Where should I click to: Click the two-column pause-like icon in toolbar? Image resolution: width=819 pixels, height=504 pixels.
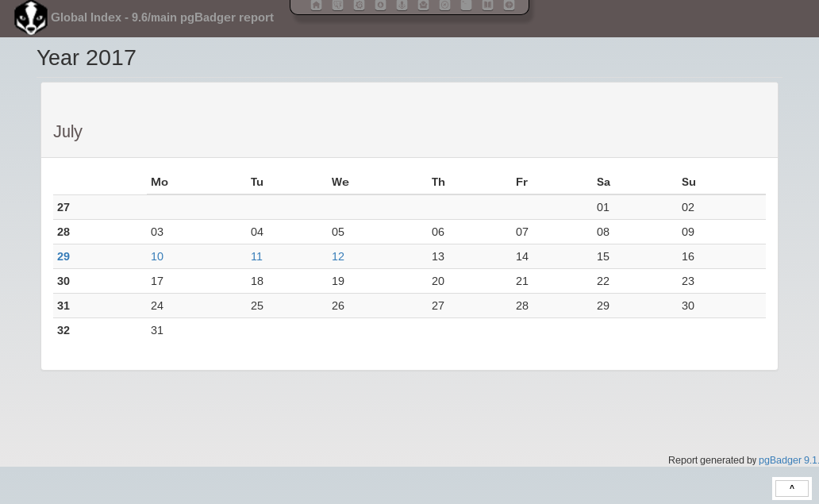(487, 6)
